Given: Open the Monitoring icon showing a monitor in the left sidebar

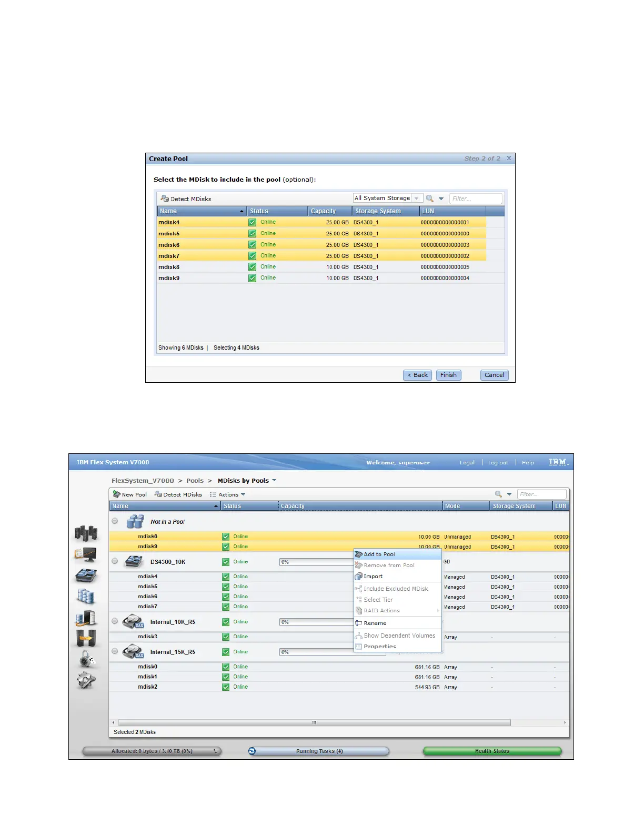Looking at the screenshot, I should (x=86, y=555).
